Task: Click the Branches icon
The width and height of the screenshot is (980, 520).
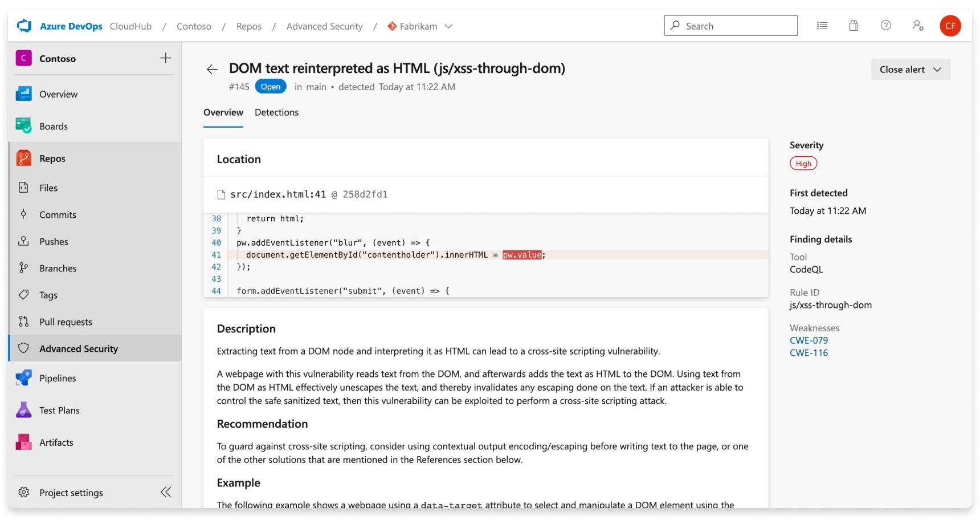Action: point(23,268)
